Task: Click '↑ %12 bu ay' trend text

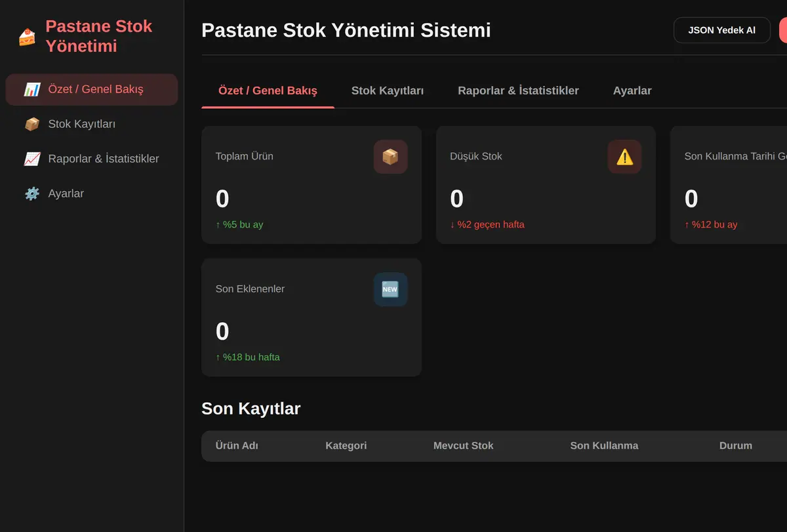Action: click(x=711, y=224)
